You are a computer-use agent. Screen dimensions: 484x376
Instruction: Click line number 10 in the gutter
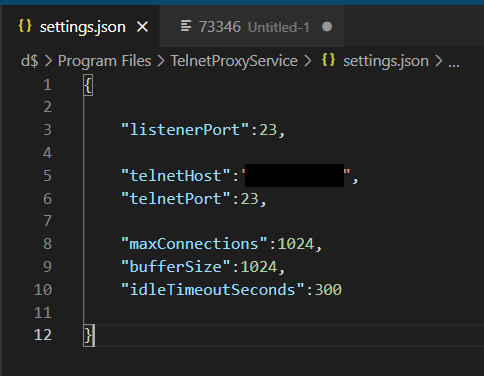(x=43, y=290)
